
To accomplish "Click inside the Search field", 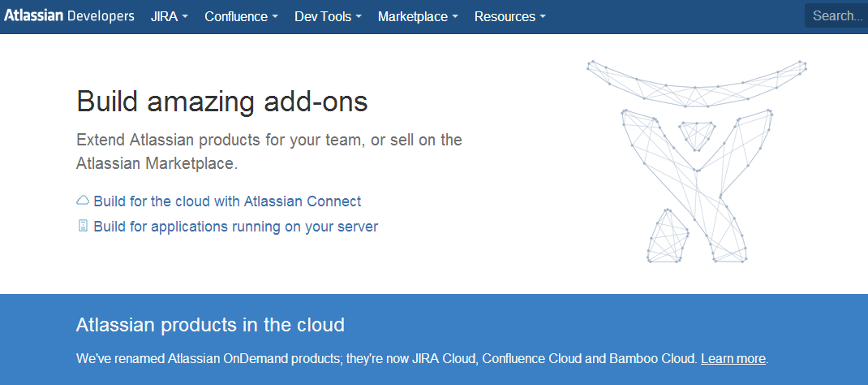I will click(x=836, y=15).
